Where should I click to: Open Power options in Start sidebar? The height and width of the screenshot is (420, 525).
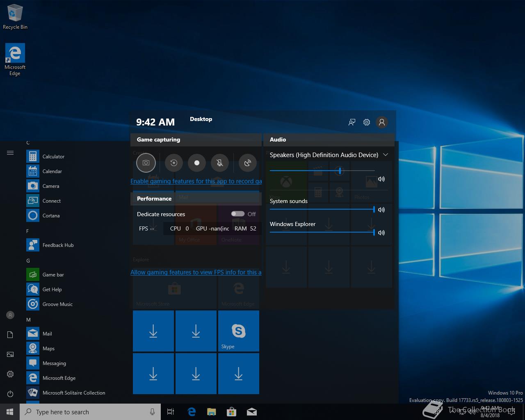coord(10,394)
